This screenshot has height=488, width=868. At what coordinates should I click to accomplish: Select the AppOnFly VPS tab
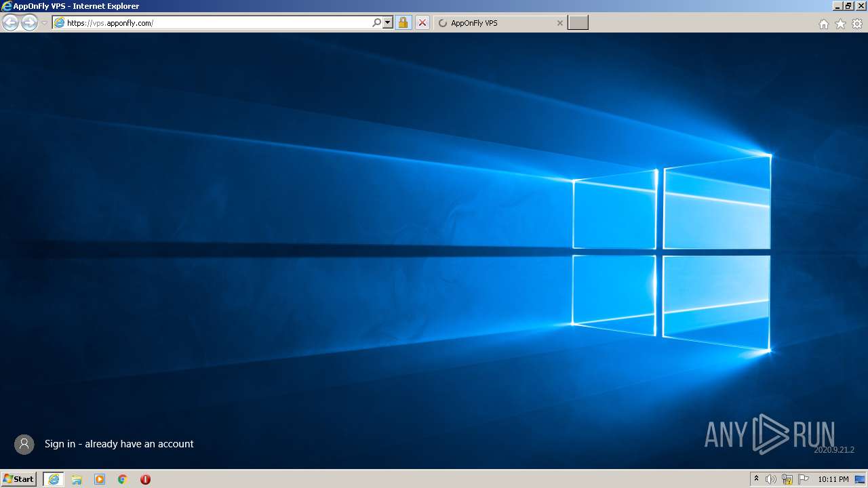[x=500, y=23]
